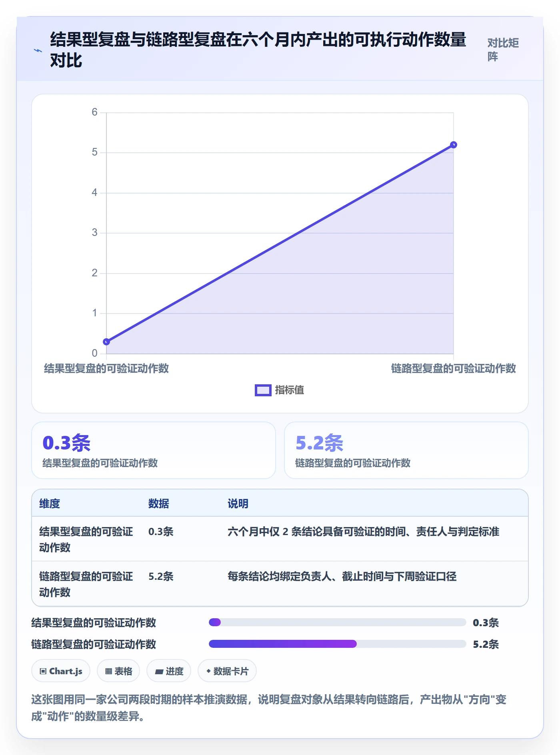
Task: Select the 5.2 data point on chart
Action: coord(453,145)
